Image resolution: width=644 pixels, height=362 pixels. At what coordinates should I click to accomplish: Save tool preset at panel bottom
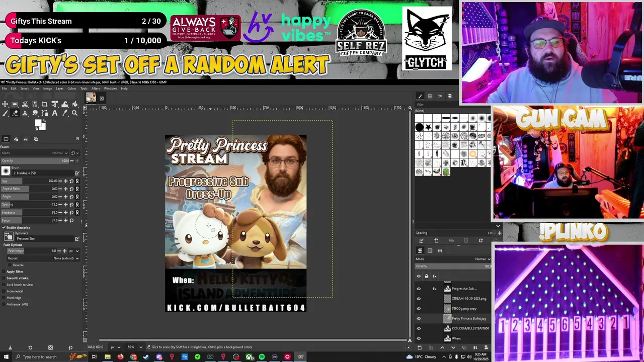(x=10, y=347)
